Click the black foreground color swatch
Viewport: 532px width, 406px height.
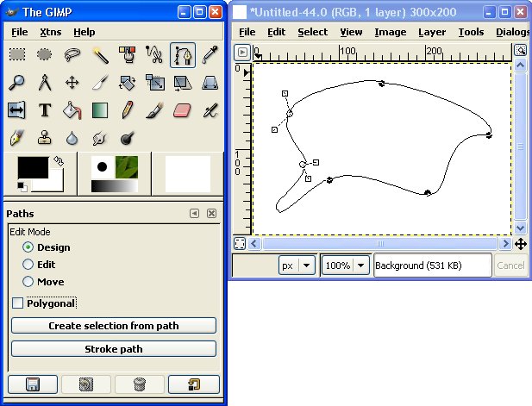point(33,167)
